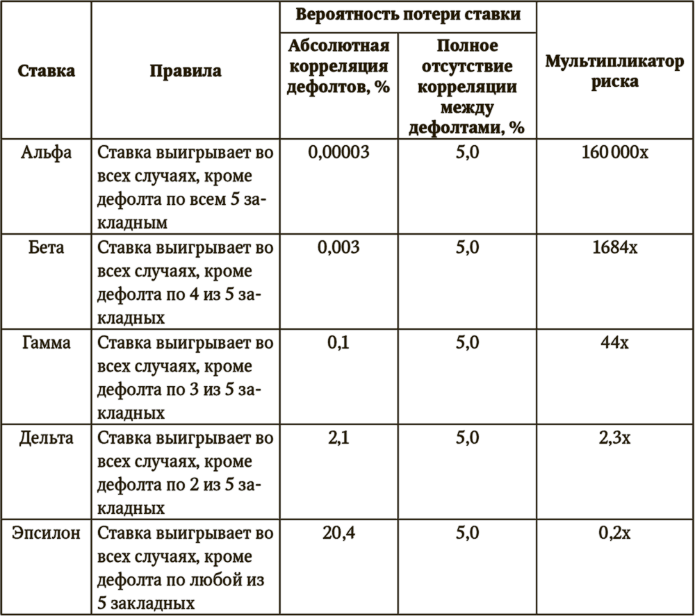Click the 0,2x multiplier in Эпсилон row
Viewport: 695px width, 616px height.
click(x=614, y=534)
